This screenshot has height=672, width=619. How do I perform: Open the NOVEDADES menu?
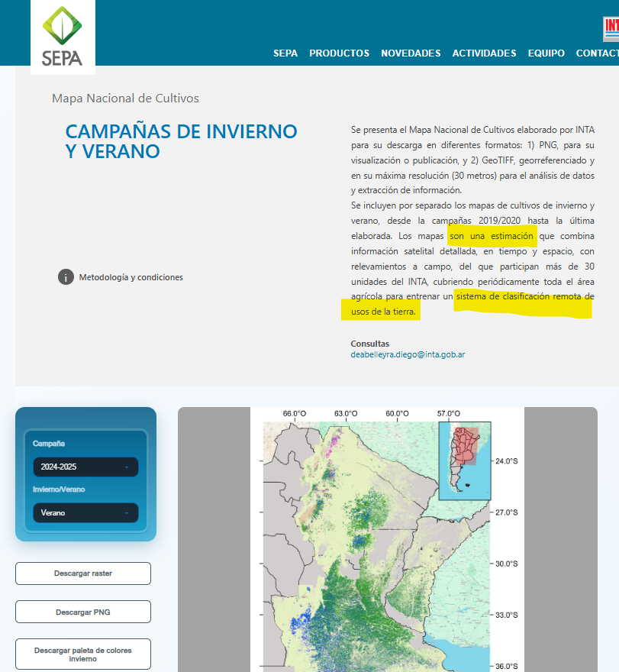tap(411, 53)
